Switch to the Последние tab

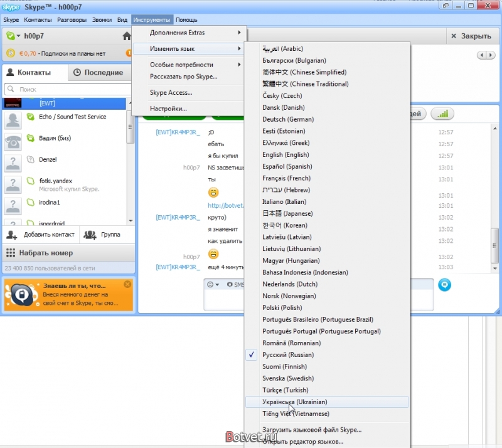click(100, 72)
